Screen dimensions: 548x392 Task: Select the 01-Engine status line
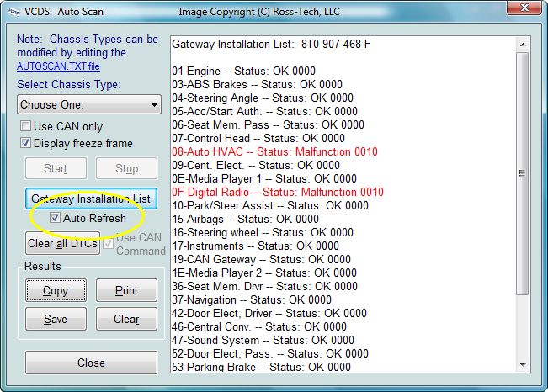pos(243,72)
